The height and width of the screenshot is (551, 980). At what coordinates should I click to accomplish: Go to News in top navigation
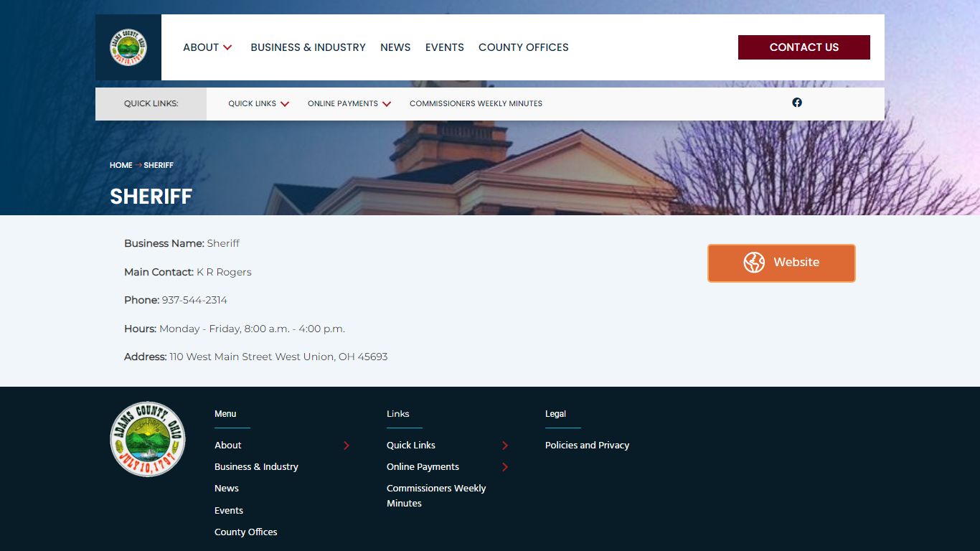tap(395, 47)
